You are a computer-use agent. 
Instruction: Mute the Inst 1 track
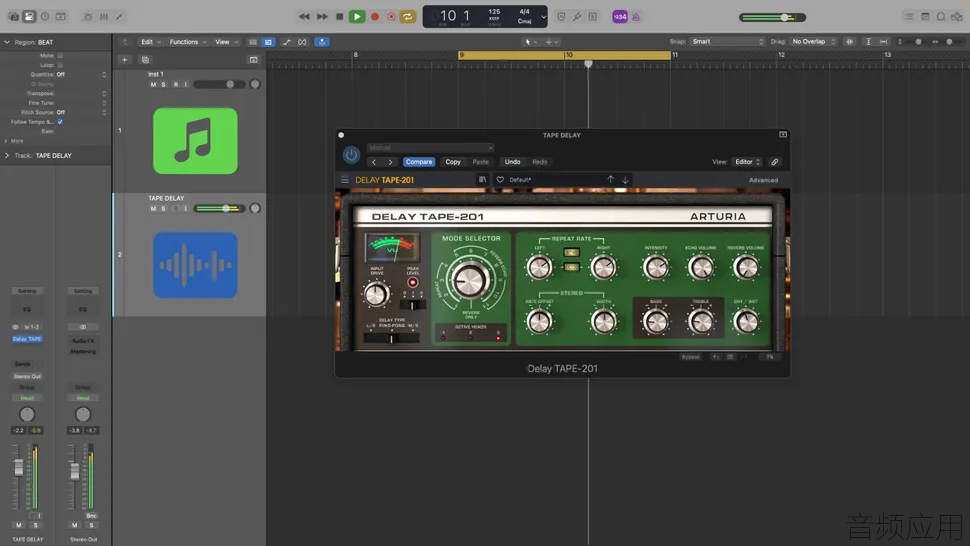pyautogui.click(x=153, y=85)
